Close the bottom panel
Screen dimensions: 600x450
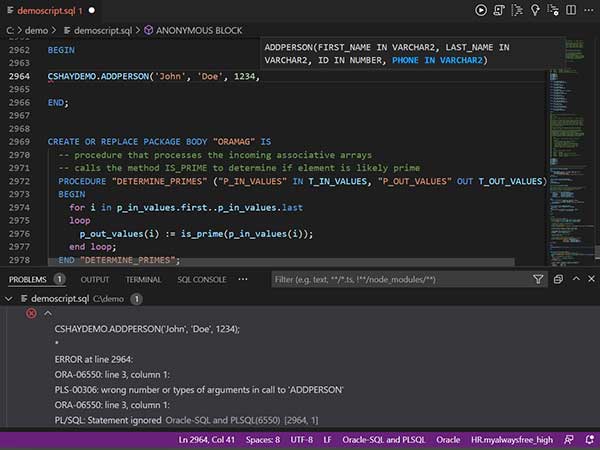589,280
